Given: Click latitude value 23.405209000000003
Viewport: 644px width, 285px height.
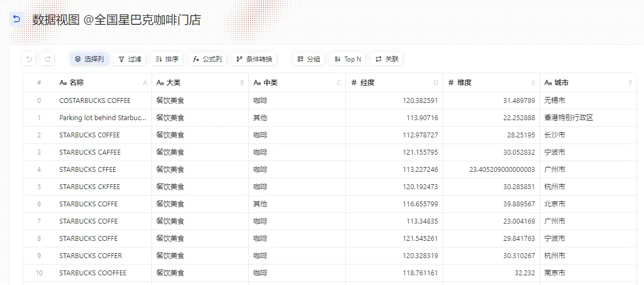Looking at the screenshot, I should point(502,170).
